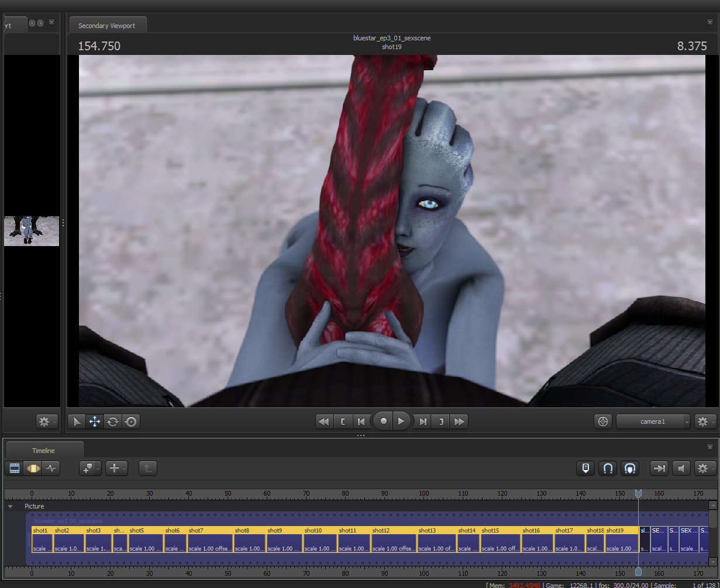Toggle the first magnet snap button
The width and height of the screenshot is (720, 588).
[608, 468]
